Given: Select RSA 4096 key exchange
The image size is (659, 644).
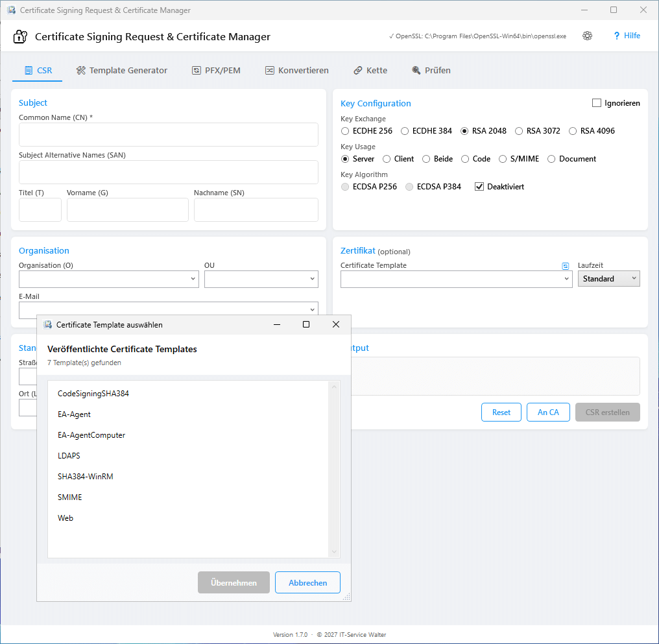Looking at the screenshot, I should (x=573, y=131).
